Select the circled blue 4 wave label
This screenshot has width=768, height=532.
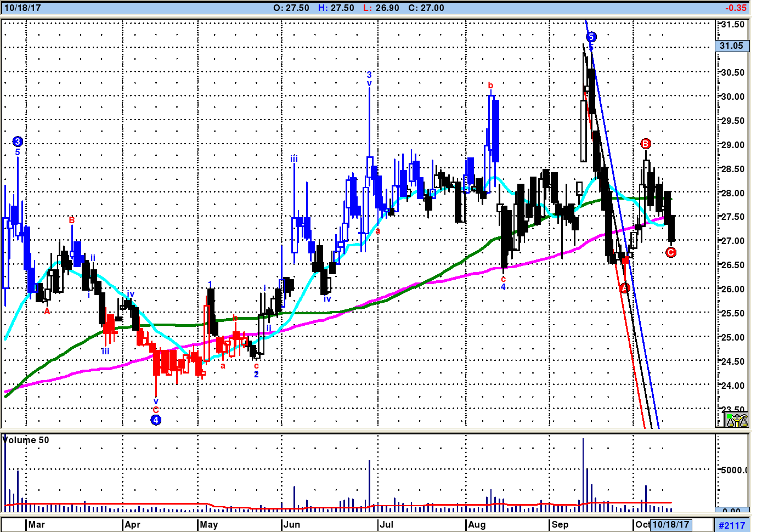156,420
